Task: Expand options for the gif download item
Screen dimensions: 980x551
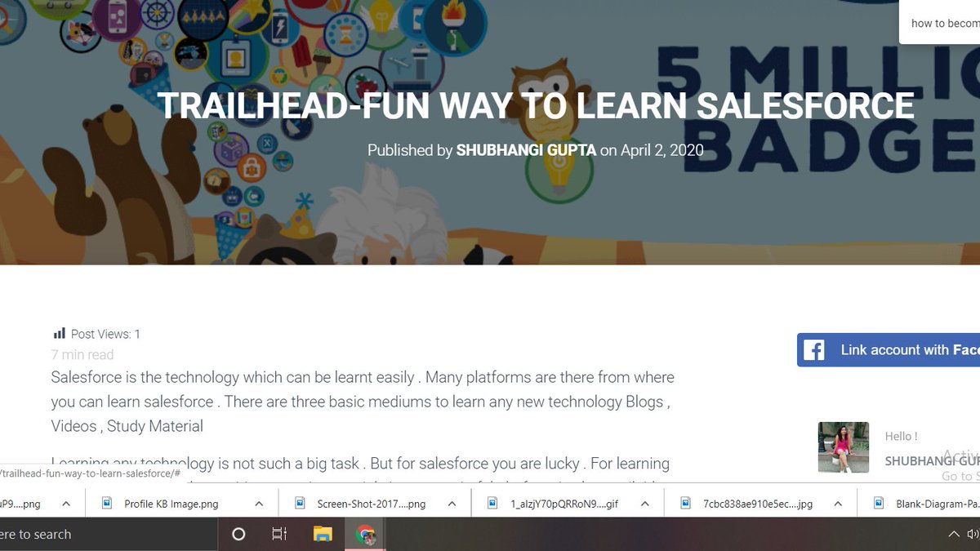Action: 644,504
